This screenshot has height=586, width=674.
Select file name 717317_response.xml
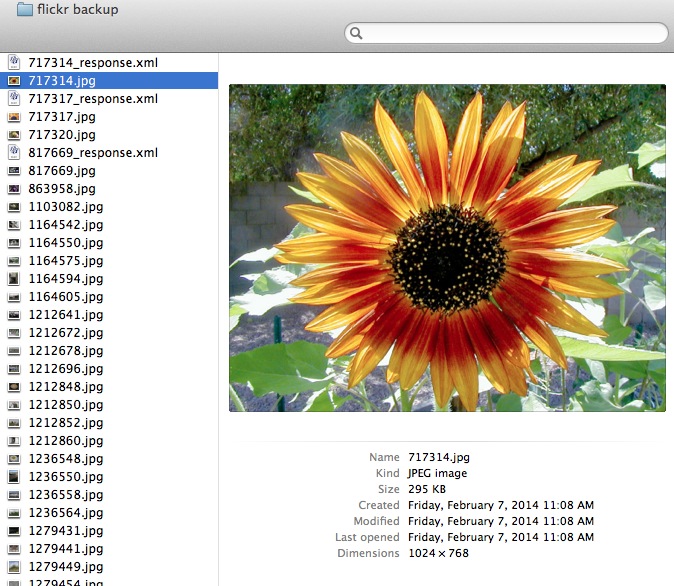click(93, 99)
